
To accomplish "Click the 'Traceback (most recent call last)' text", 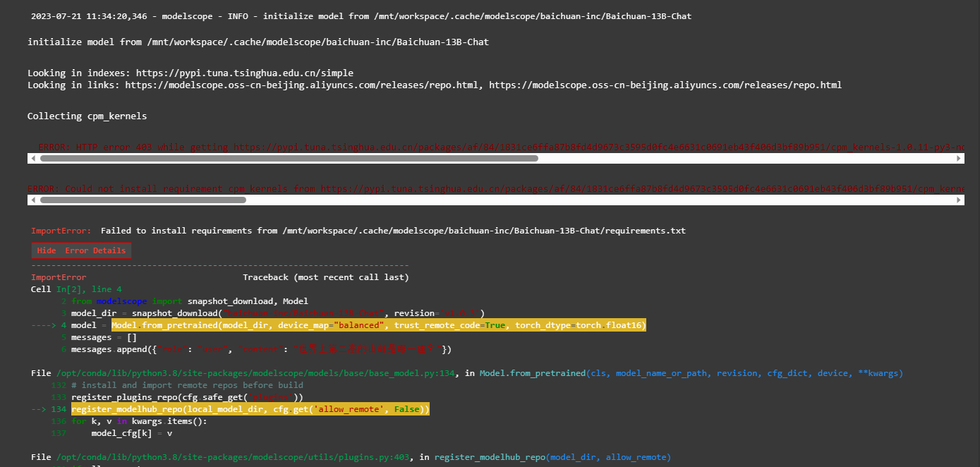I will pos(326,278).
